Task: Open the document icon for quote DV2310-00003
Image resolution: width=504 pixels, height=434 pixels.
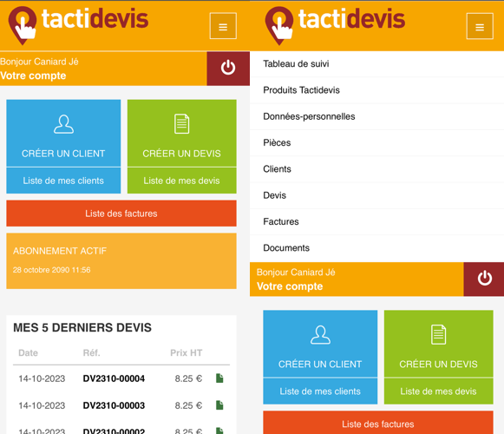Action: [x=219, y=405]
